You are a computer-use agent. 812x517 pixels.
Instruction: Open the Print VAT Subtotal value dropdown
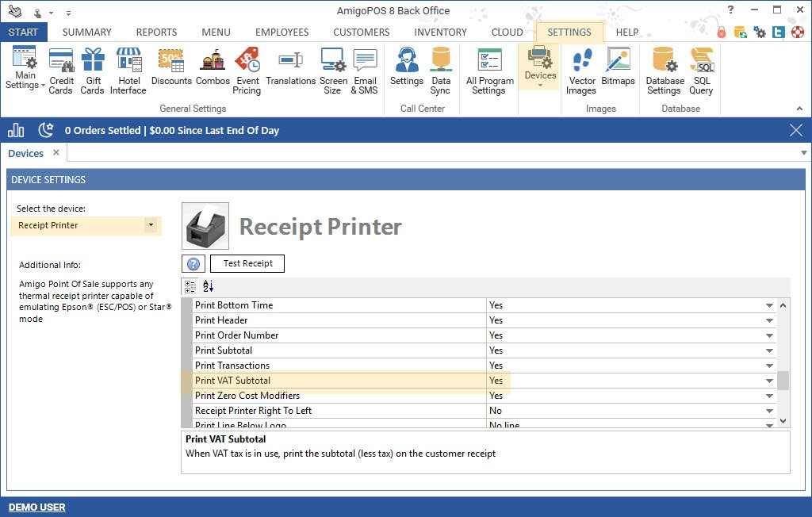[x=768, y=381]
